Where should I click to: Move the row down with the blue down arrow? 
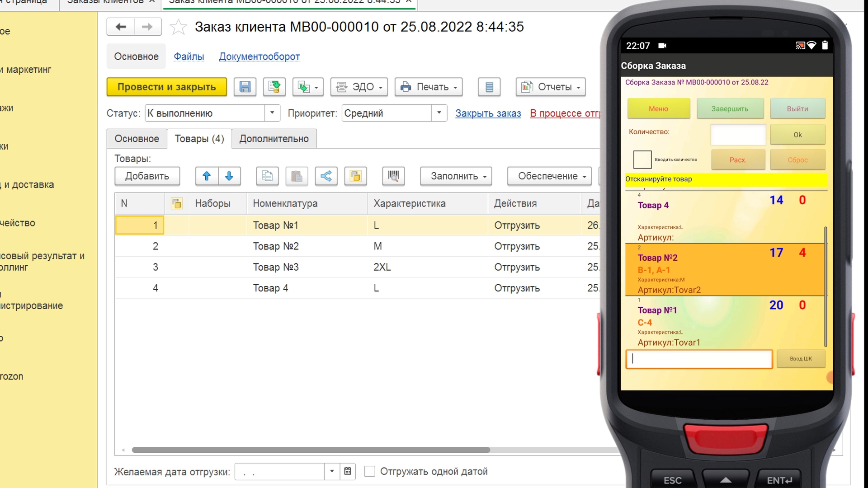pos(229,176)
